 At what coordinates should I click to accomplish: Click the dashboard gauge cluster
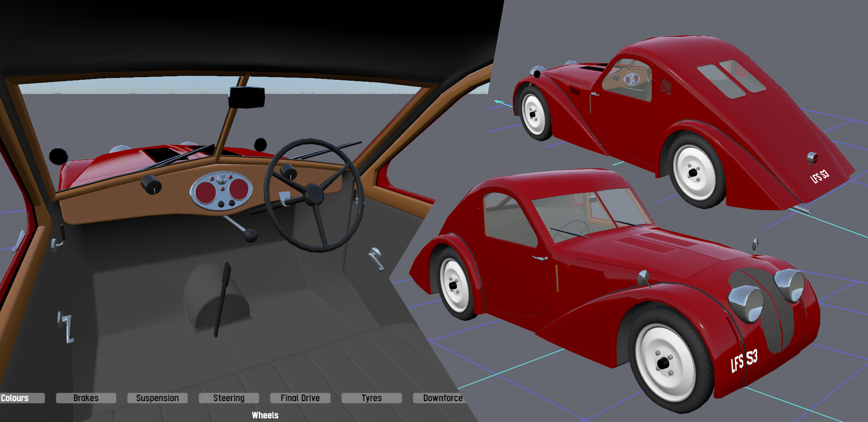click(221, 191)
